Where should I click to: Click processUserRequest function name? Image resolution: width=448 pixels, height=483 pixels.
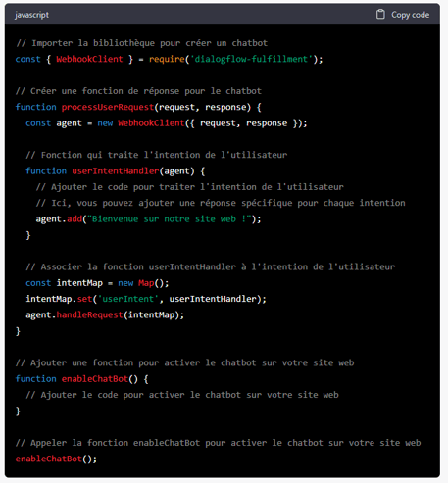coord(108,107)
